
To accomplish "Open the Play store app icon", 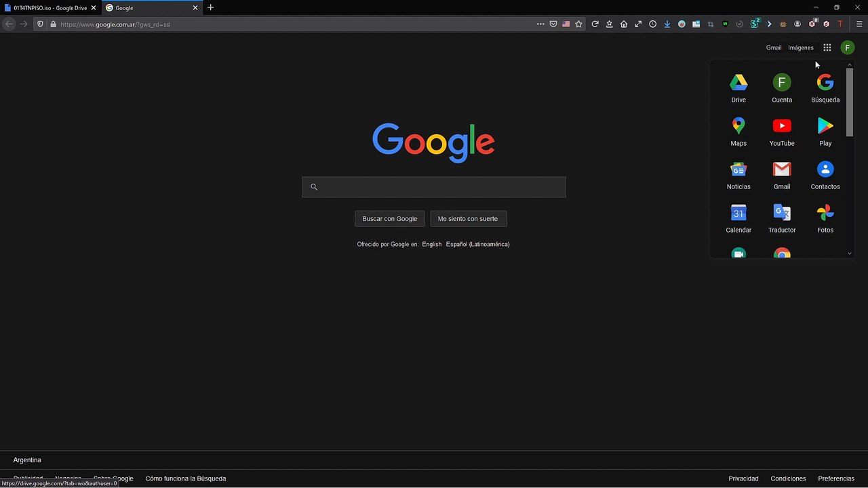I will pos(825,132).
